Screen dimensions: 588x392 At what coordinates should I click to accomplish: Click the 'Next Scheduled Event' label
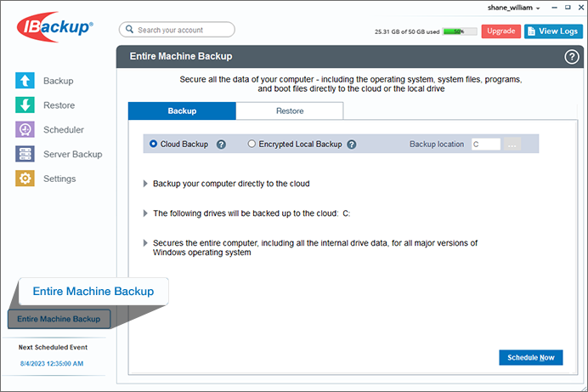[53, 348]
